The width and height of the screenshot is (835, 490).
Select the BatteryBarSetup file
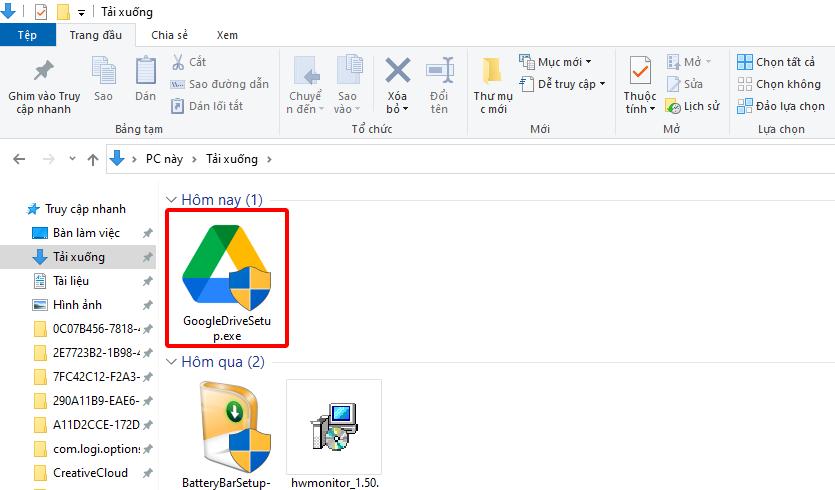tap(227, 434)
